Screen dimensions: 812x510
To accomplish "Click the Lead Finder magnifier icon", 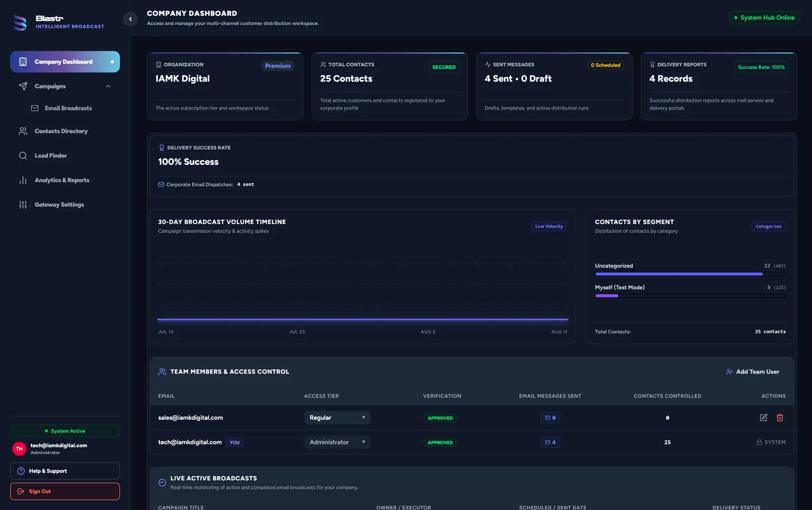I will coord(23,156).
